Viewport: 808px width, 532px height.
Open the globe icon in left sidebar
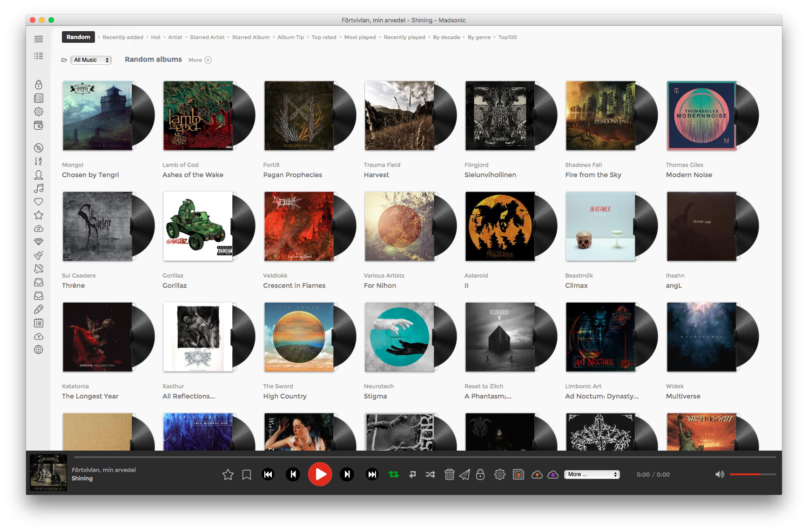point(39,350)
